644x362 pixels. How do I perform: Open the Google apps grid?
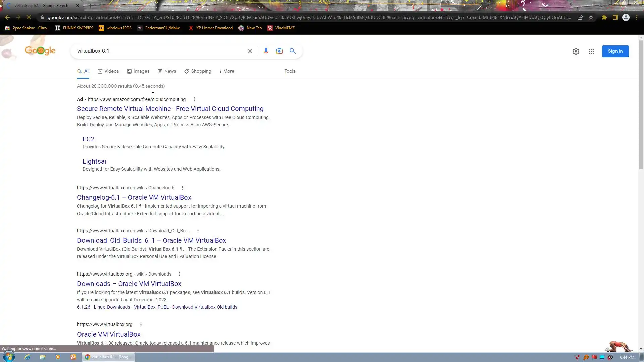[591, 51]
